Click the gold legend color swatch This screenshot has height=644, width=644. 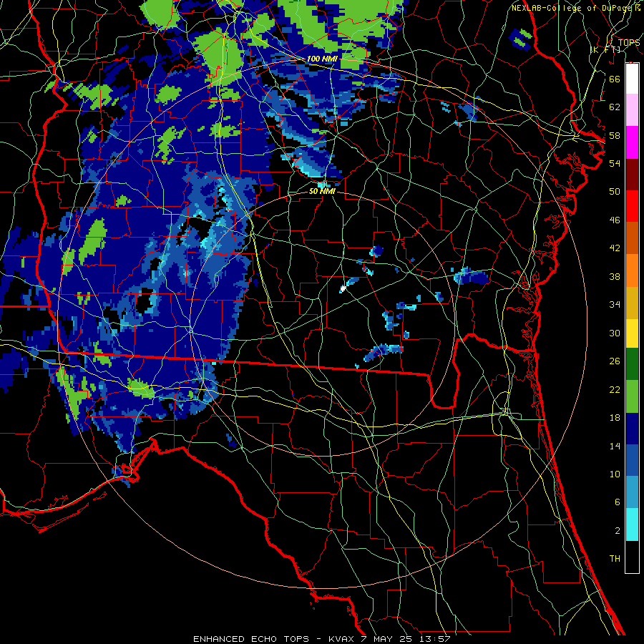pyautogui.click(x=632, y=303)
